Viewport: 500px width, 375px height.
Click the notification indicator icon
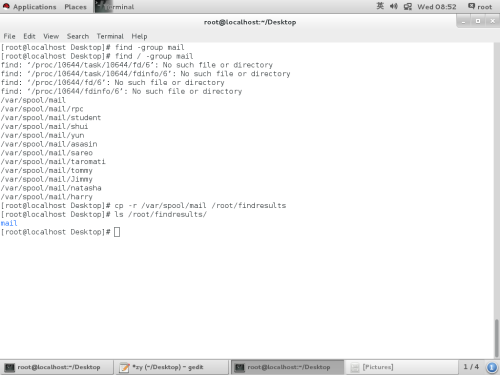coord(492,367)
